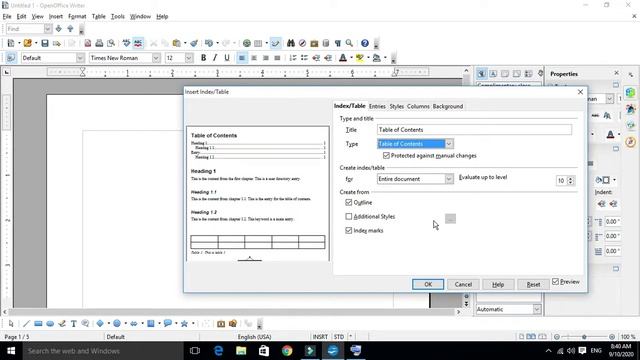Open the Insert menu
The width and height of the screenshot is (640, 360).
[56, 16]
